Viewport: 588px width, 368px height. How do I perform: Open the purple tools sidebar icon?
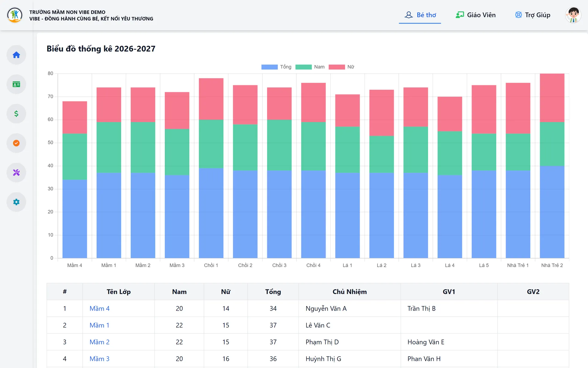pyautogui.click(x=16, y=173)
